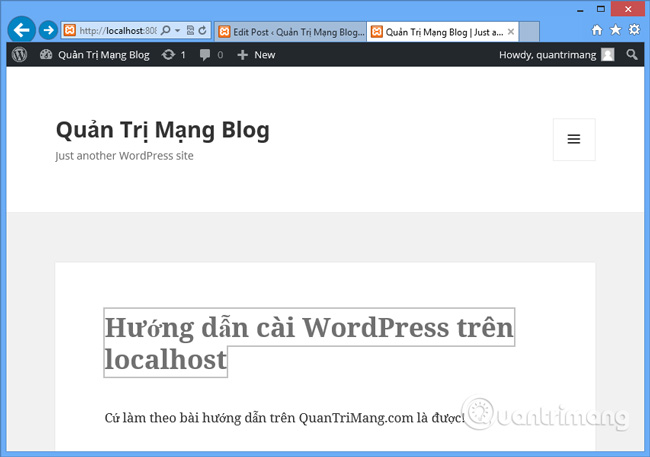The image size is (650, 457).
Task: Close the browser window
Action: pos(628,9)
